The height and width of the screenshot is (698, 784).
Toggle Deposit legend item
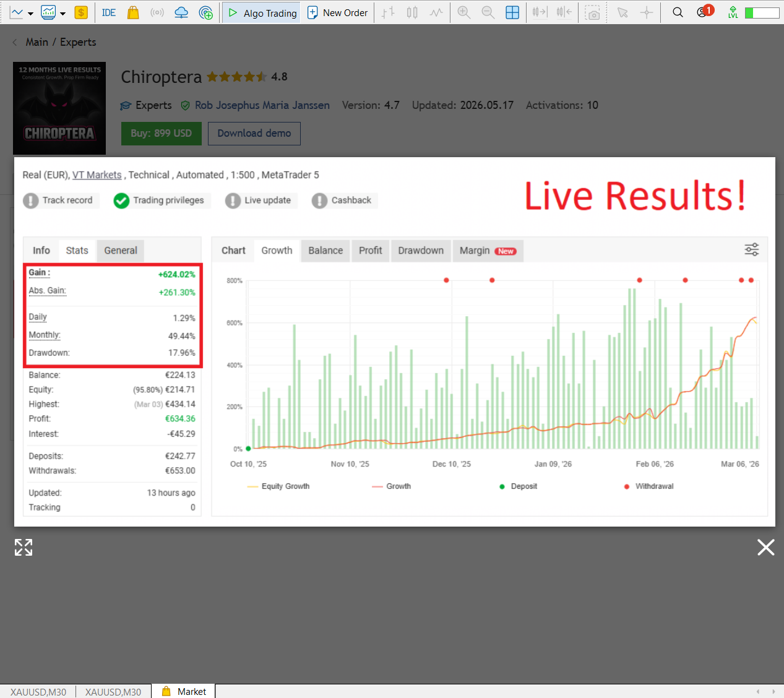(518, 486)
